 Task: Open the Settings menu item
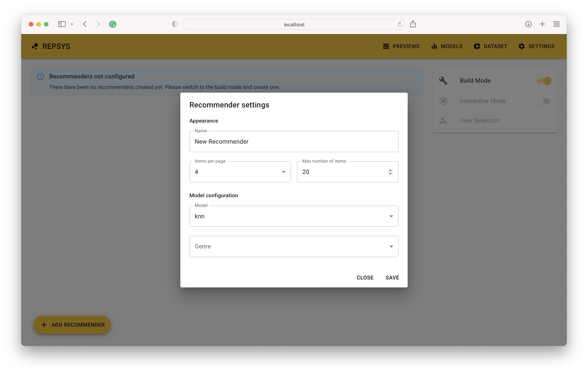tap(536, 46)
